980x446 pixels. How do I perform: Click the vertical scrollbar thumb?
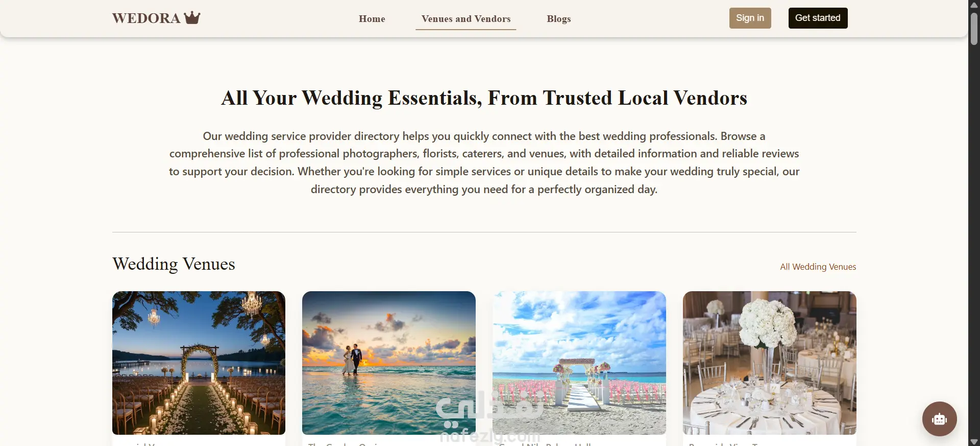(x=974, y=29)
